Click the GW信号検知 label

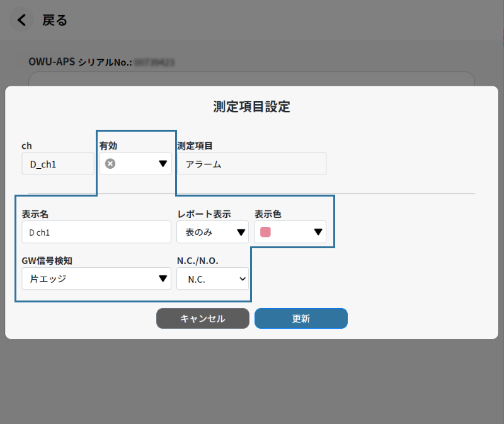pyautogui.click(x=47, y=261)
